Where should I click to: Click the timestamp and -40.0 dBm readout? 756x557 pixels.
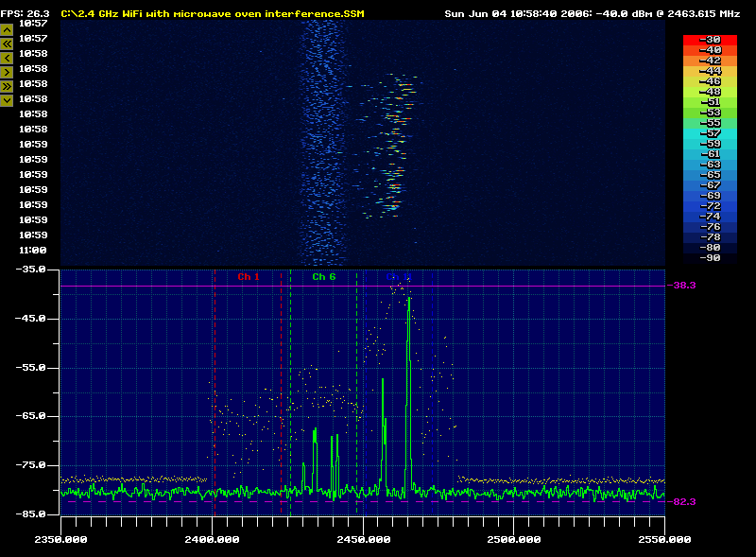593,14
